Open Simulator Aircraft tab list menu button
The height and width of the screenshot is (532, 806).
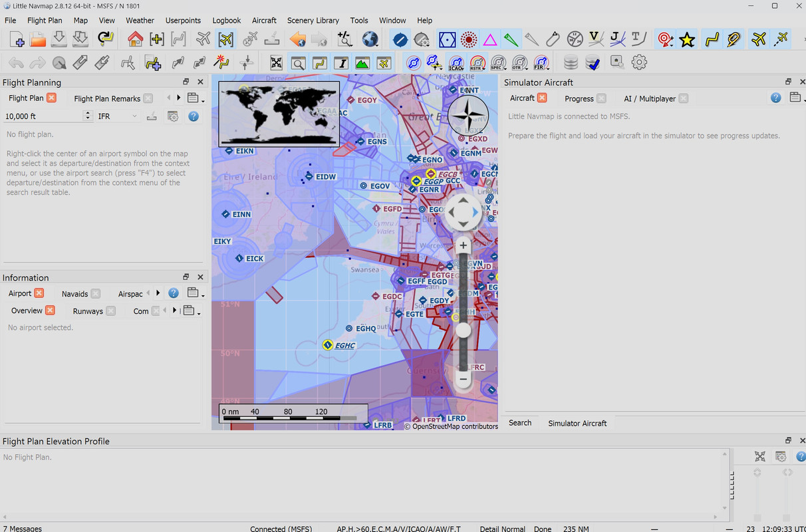(x=796, y=98)
